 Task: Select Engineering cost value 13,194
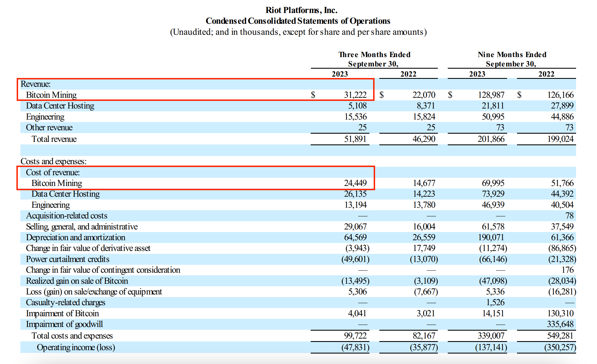click(x=355, y=205)
